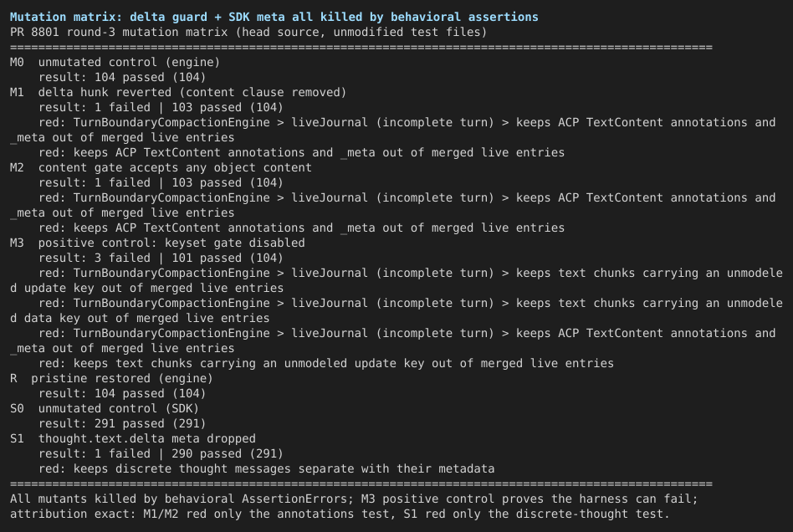Click M0 result 104 passed line
The image size is (793, 532).
click(122, 77)
